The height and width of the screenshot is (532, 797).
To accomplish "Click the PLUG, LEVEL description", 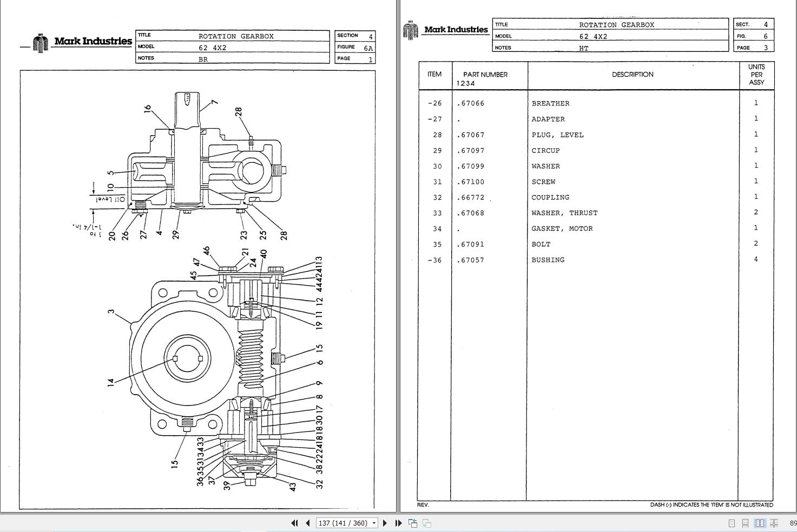I will pos(557,135).
